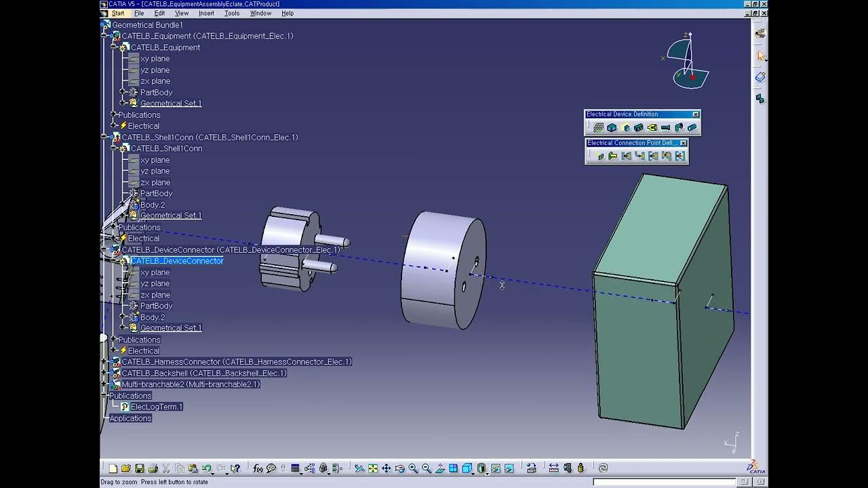Toggle the Hide/Show icon
Screen dimensions: 868x488
(x=496, y=468)
